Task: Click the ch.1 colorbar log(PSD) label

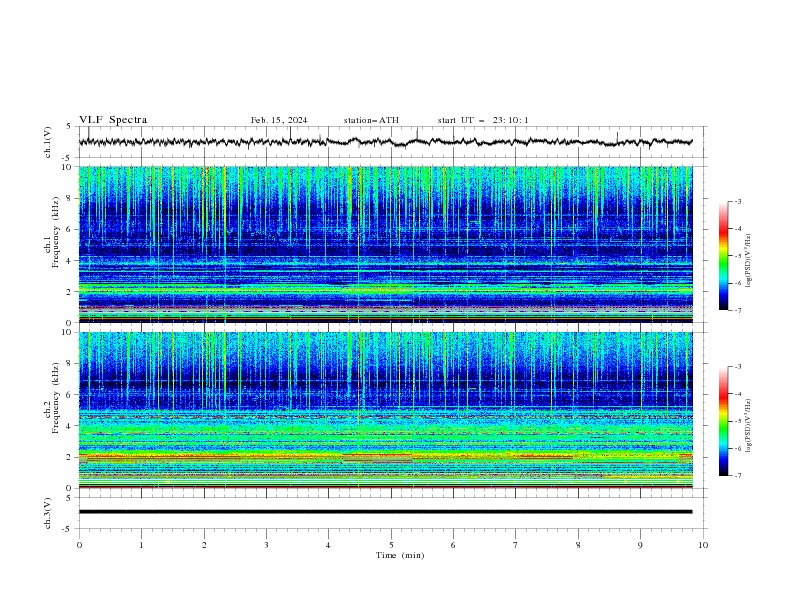Action: tap(748, 261)
